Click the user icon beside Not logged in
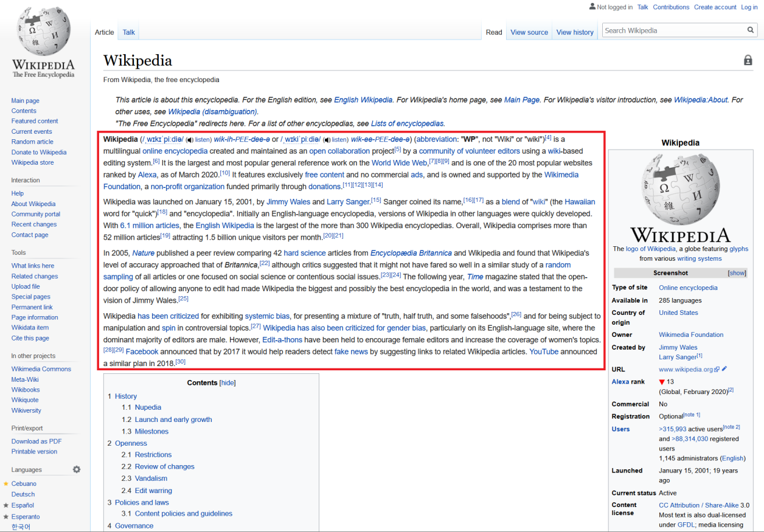Screen dimensions: 764x532 (x=592, y=7)
